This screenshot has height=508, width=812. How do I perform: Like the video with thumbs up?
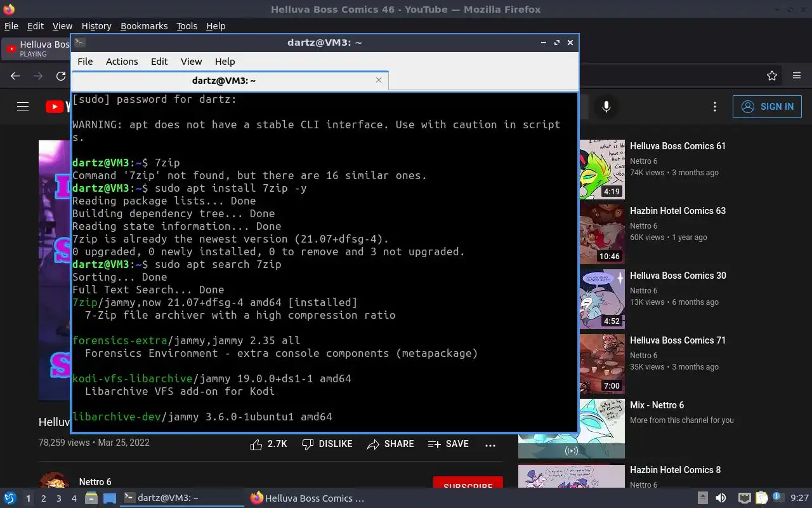tap(269, 444)
